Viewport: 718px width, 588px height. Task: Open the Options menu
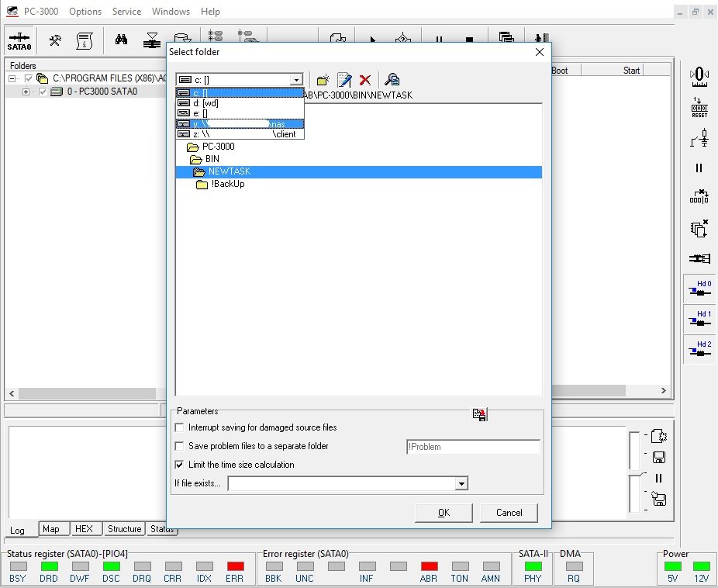[85, 12]
